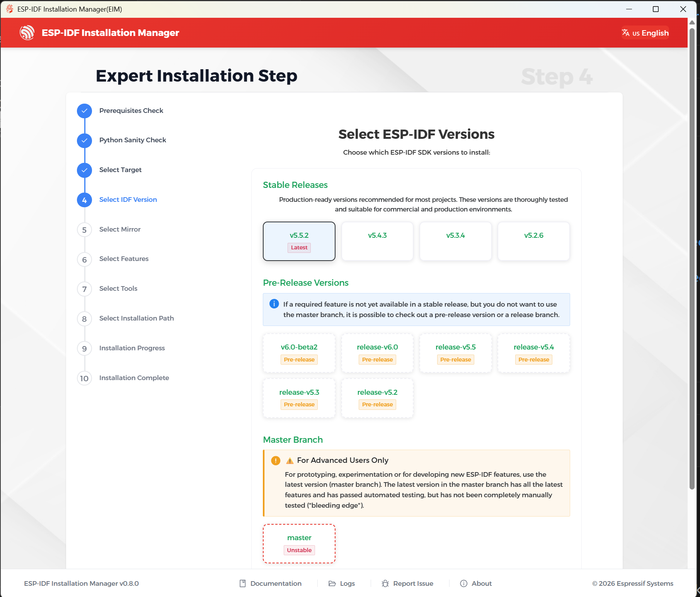Click the About info icon in footer
The width and height of the screenshot is (700, 597).
(464, 583)
